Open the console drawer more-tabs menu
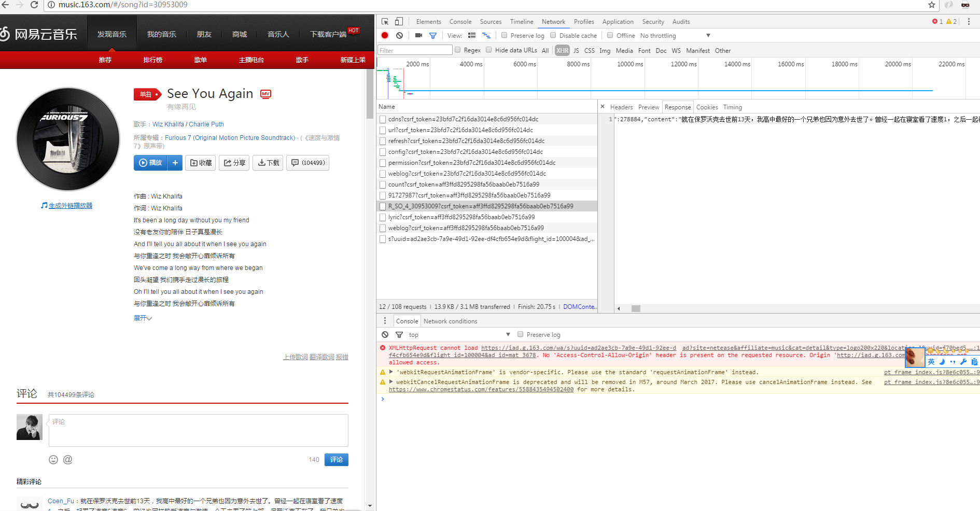The height and width of the screenshot is (511, 980). pyautogui.click(x=385, y=321)
